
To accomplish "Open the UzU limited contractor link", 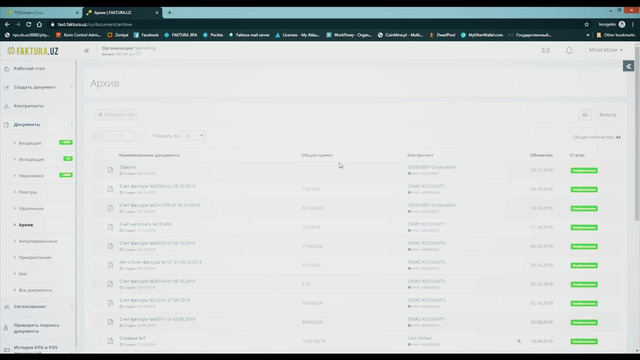I will point(420,338).
